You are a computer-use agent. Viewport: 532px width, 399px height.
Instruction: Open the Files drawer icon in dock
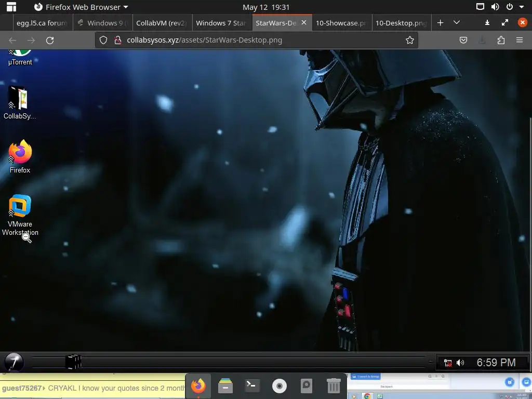click(x=225, y=386)
